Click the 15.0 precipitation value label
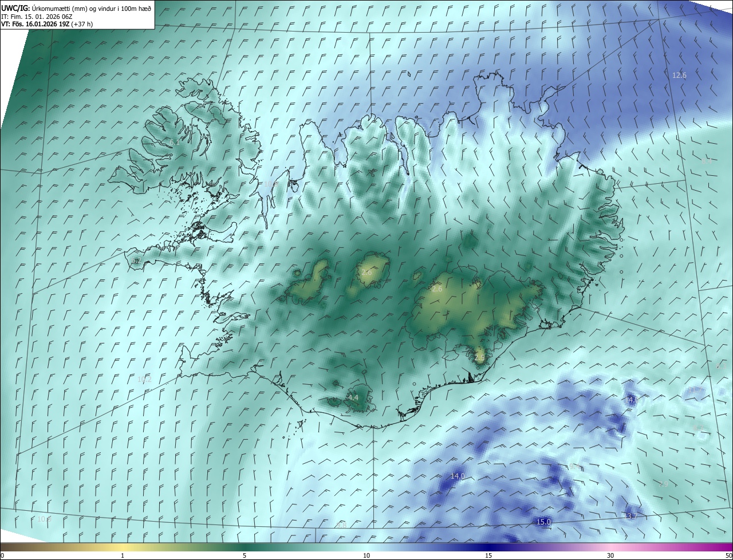Screen dimensions: 733x560 543,522
